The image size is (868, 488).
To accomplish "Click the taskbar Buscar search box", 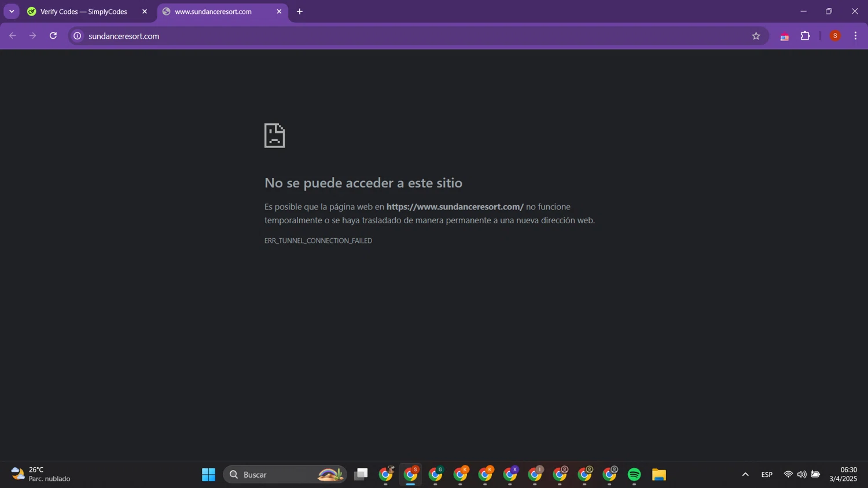I will (285, 475).
